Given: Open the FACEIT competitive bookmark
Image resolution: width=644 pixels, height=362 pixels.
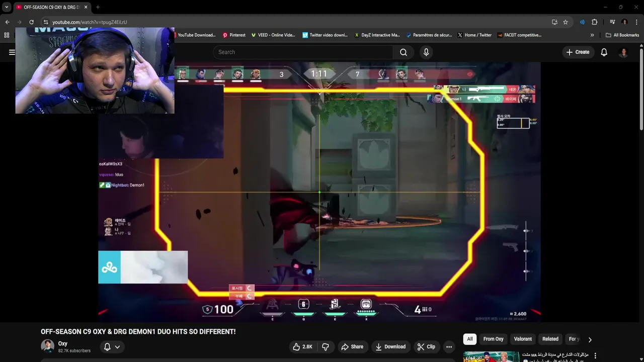Looking at the screenshot, I should (x=519, y=35).
